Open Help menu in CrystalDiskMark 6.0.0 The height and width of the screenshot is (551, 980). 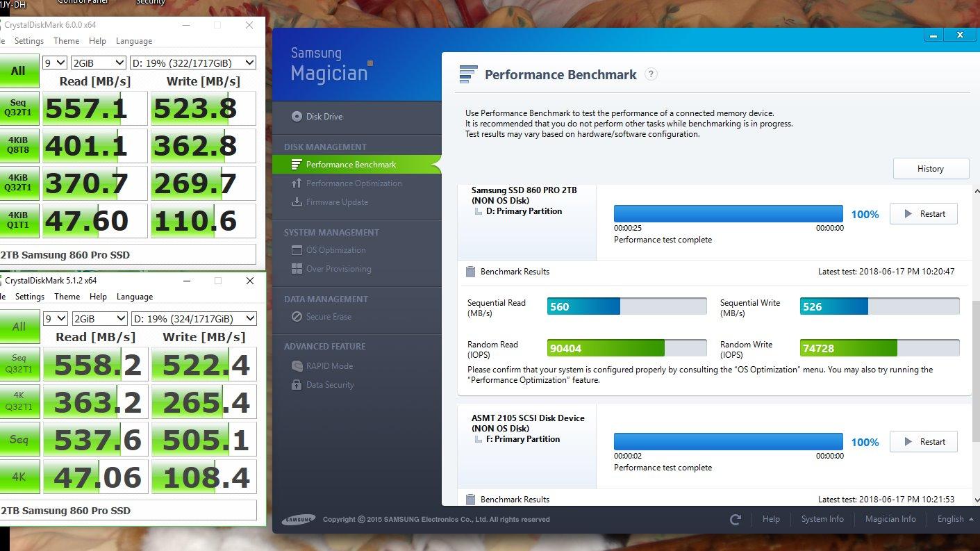pyautogui.click(x=97, y=41)
